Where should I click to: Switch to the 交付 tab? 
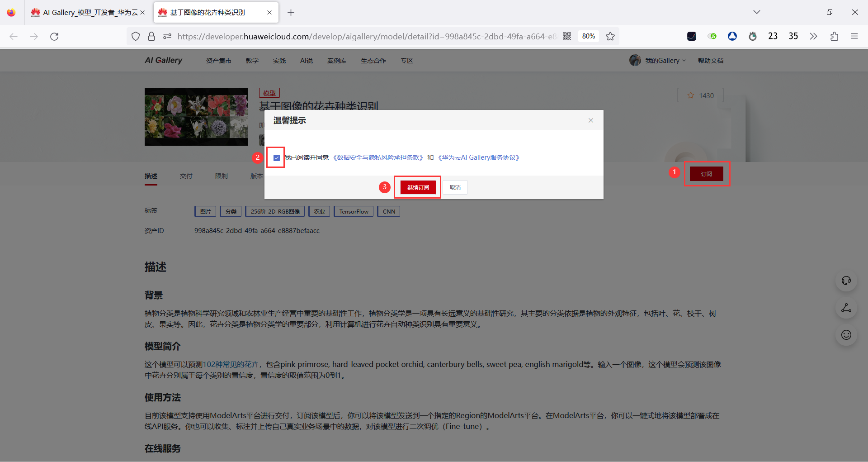coord(186,176)
